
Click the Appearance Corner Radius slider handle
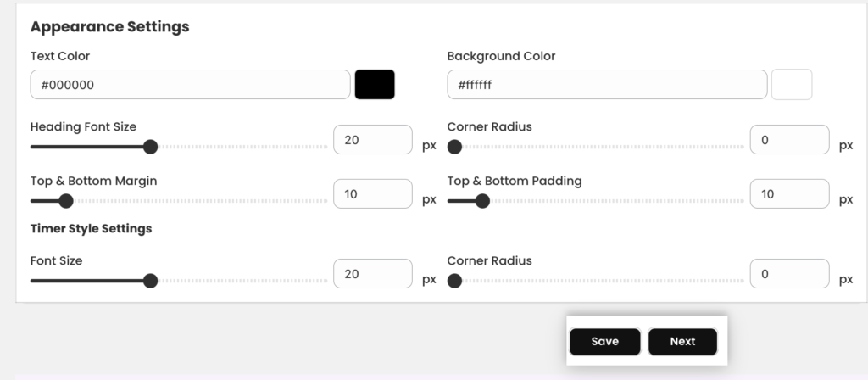click(x=454, y=147)
